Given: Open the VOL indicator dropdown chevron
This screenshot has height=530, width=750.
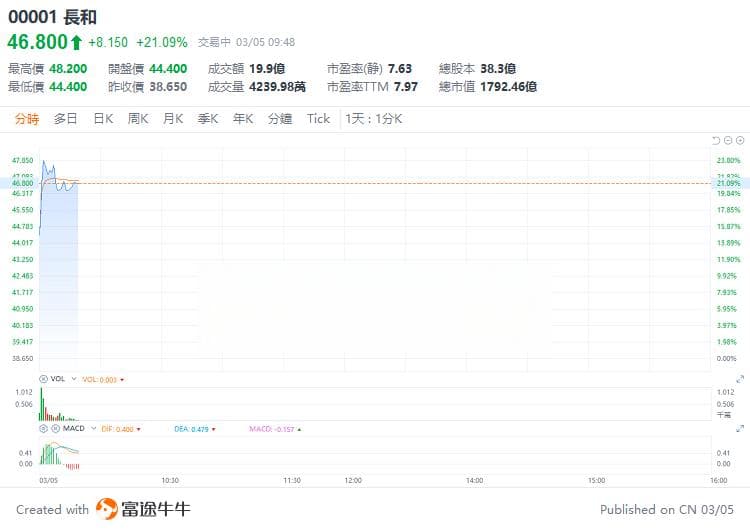Looking at the screenshot, I should pyautogui.click(x=74, y=379).
